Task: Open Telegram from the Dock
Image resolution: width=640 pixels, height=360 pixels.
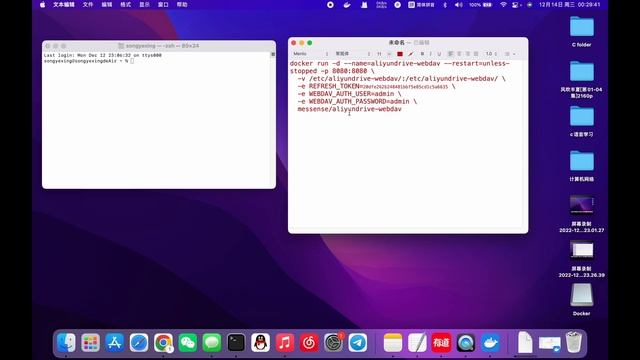Action: [358, 342]
